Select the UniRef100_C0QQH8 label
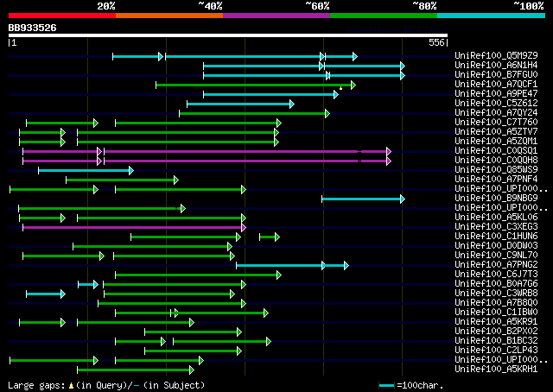The width and height of the screenshot is (553, 392). pyautogui.click(x=496, y=160)
